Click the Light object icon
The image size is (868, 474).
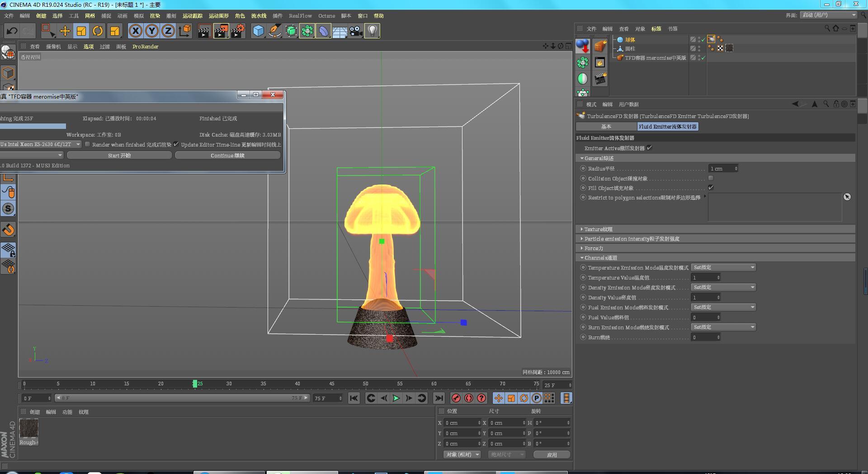click(372, 31)
